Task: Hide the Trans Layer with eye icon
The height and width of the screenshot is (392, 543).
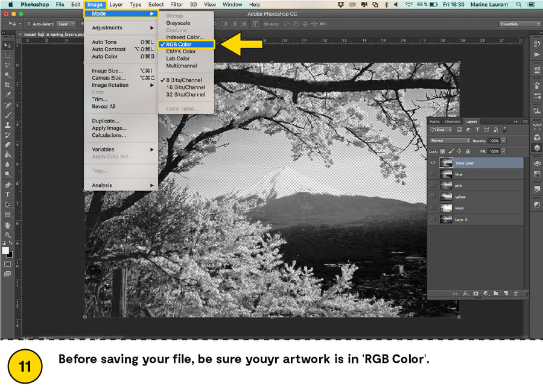Action: click(433, 163)
